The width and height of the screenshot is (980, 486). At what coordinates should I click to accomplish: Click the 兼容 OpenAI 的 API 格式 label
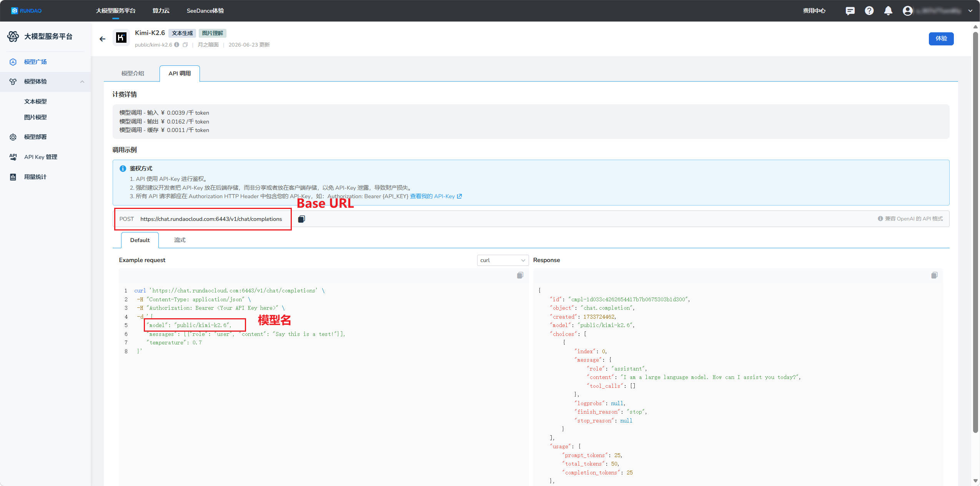point(914,219)
